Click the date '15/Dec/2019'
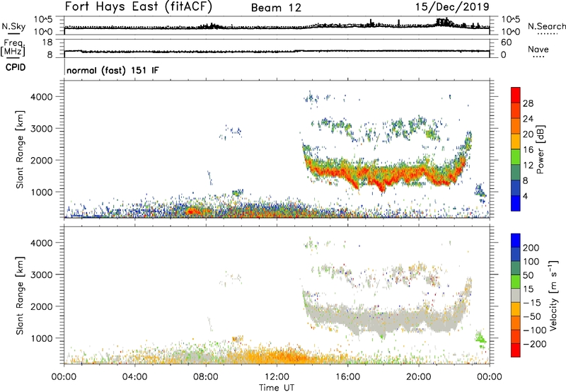The image size is (566, 392). coord(452,7)
